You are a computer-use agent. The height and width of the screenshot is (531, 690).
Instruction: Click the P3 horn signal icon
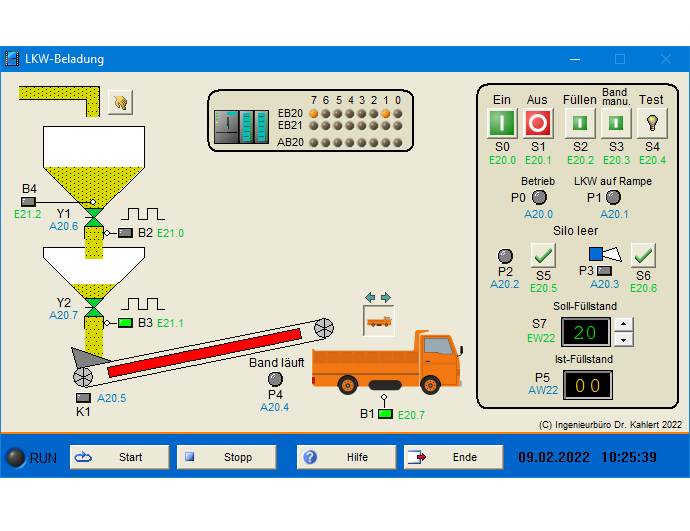pyautogui.click(x=605, y=254)
